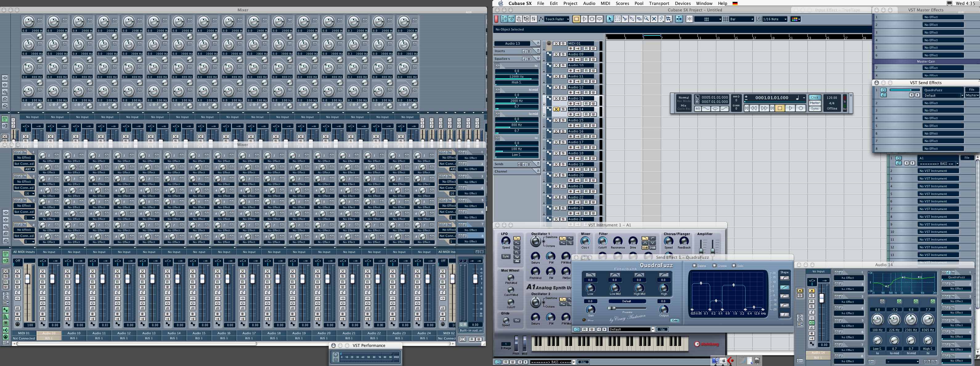Toggle Master tempo button on Transport panel

[815, 103]
